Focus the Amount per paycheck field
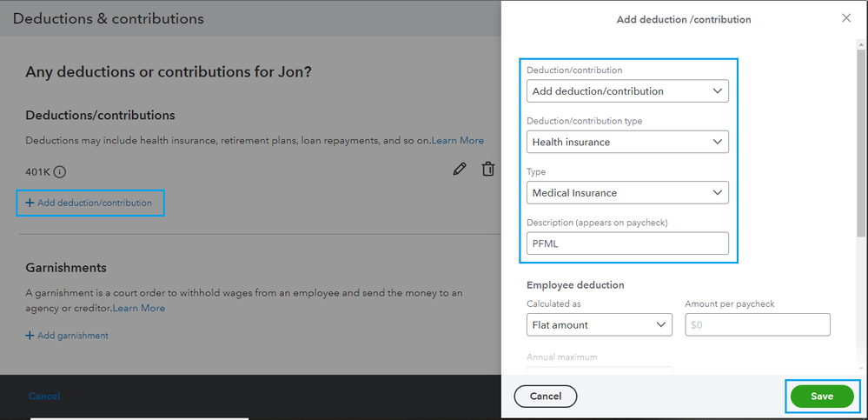The image size is (868, 420). (757, 325)
